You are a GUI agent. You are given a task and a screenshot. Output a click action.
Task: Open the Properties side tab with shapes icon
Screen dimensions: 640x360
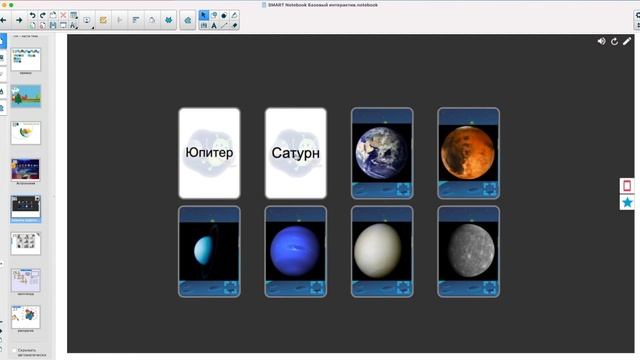[x=2, y=91]
